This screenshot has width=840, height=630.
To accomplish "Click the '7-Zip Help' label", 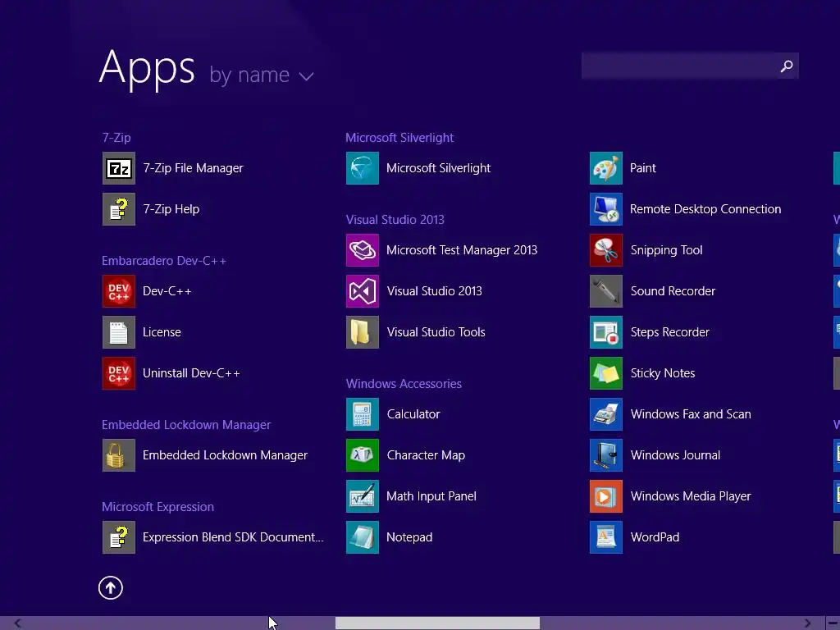I will click(x=171, y=209).
